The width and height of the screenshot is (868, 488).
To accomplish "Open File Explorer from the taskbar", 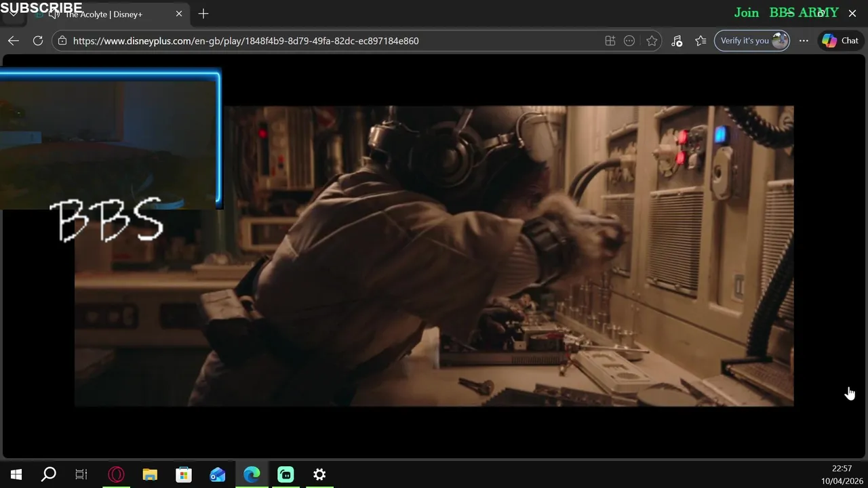I will (150, 474).
